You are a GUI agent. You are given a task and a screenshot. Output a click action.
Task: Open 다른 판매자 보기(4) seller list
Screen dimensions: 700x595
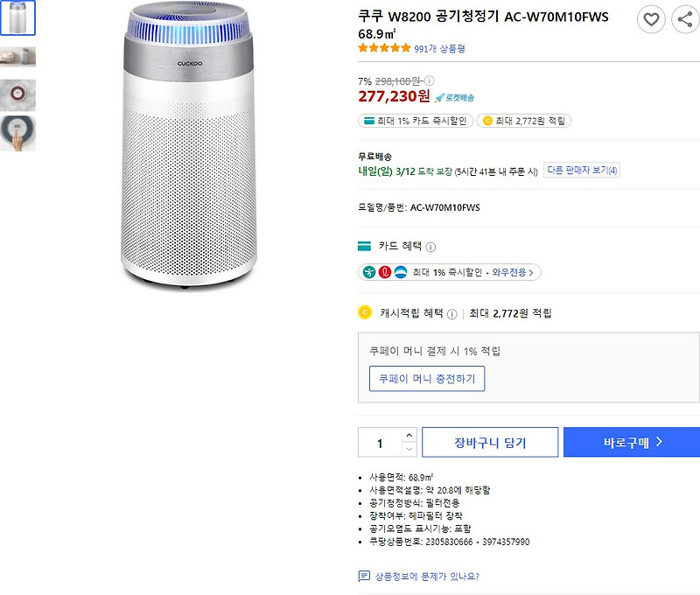tap(580, 170)
